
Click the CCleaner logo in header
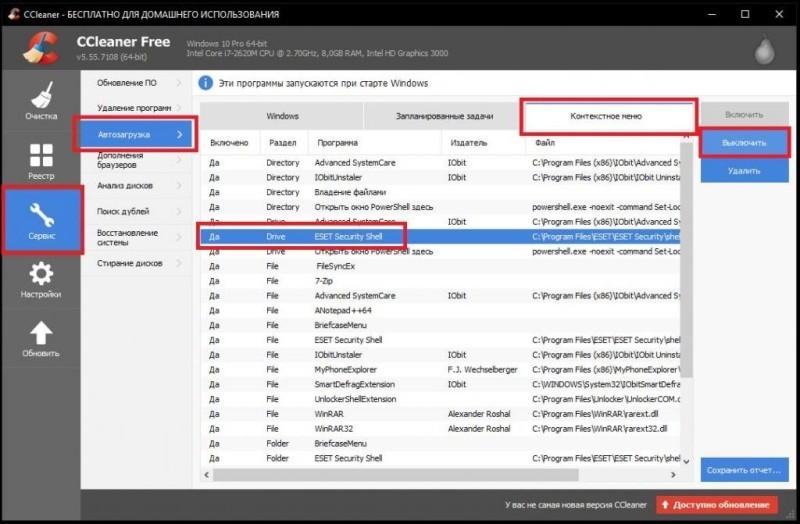click(40, 47)
